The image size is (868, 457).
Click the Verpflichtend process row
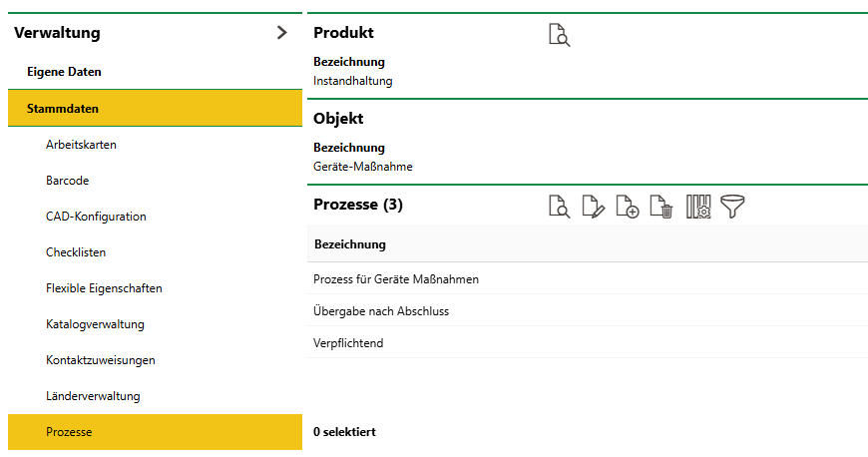coord(348,343)
